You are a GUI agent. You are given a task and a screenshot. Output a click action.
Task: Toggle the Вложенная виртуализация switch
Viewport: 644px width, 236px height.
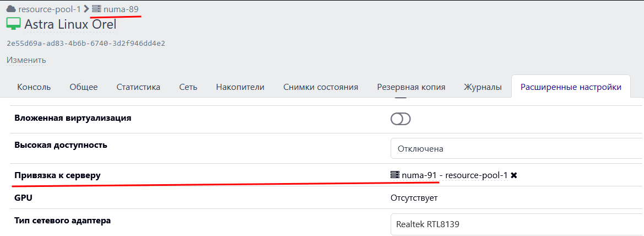tap(401, 119)
